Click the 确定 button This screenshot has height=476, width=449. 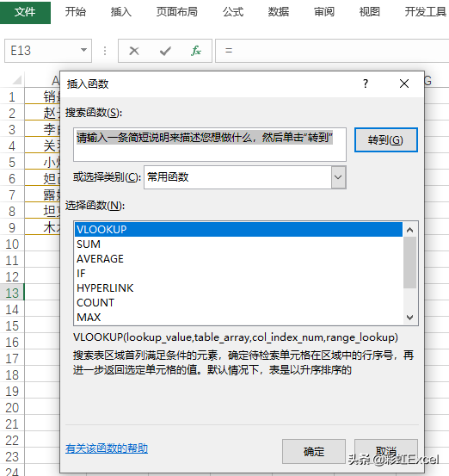point(314,451)
